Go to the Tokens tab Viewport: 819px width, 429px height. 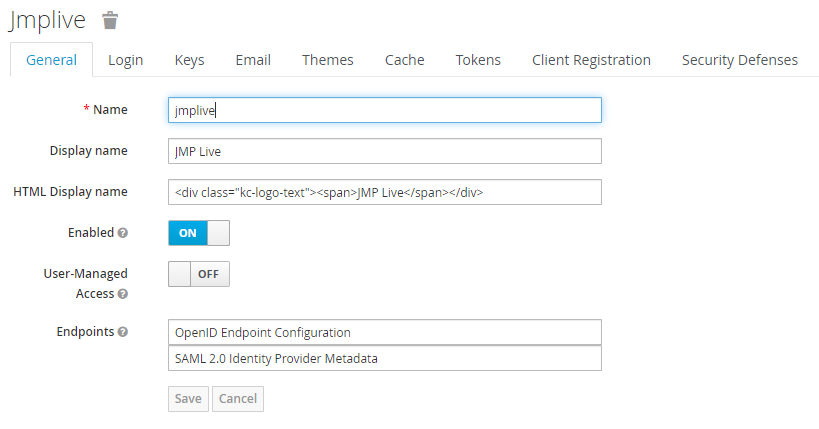[x=478, y=60]
